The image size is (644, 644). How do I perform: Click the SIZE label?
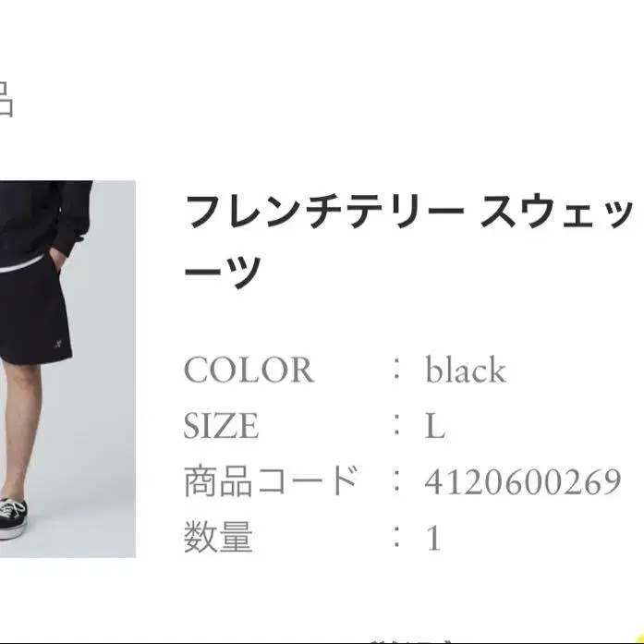221,426
